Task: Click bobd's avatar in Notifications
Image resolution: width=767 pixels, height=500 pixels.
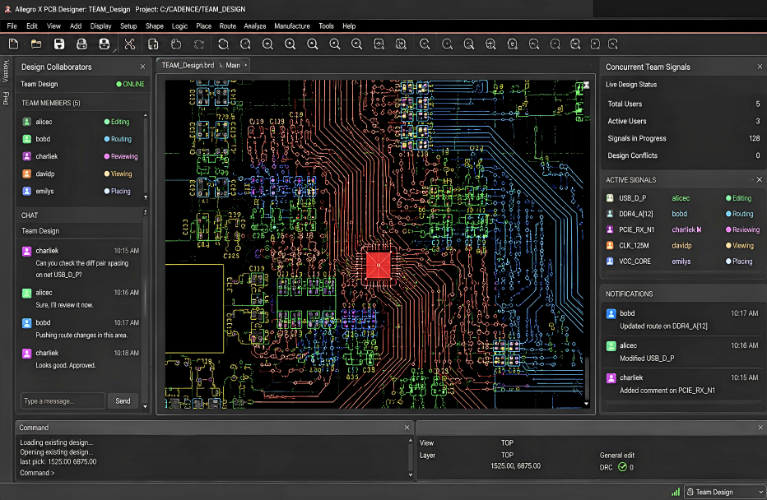Action: click(611, 314)
